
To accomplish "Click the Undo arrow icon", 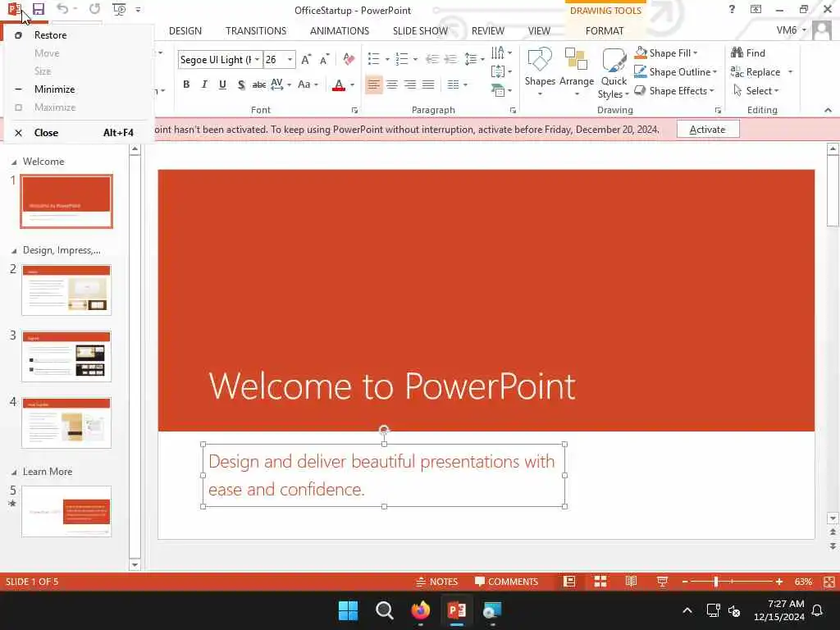I will pos(62,9).
